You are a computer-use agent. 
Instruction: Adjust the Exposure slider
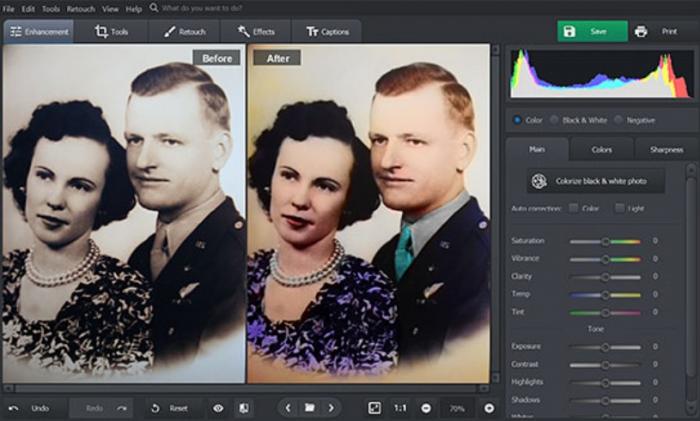click(605, 347)
